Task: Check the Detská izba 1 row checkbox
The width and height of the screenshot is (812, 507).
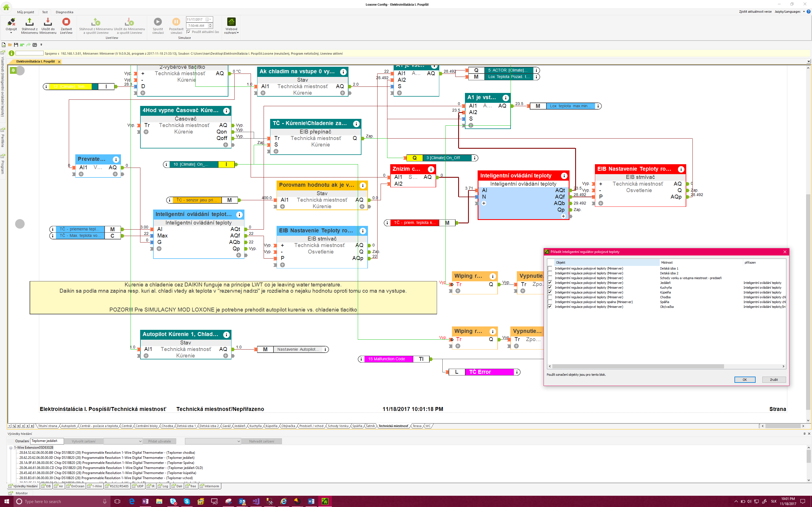Action: coord(550,268)
